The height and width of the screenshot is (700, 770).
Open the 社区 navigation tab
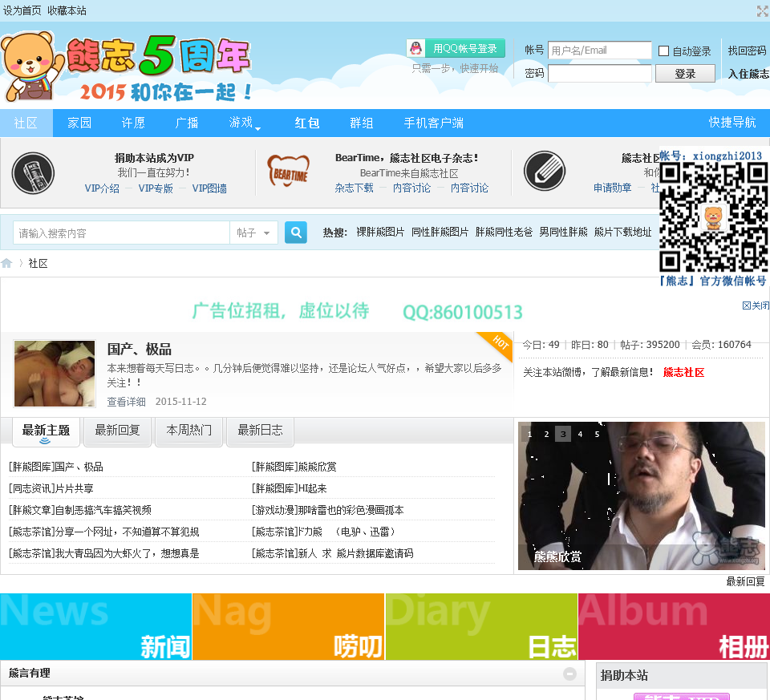click(x=26, y=123)
